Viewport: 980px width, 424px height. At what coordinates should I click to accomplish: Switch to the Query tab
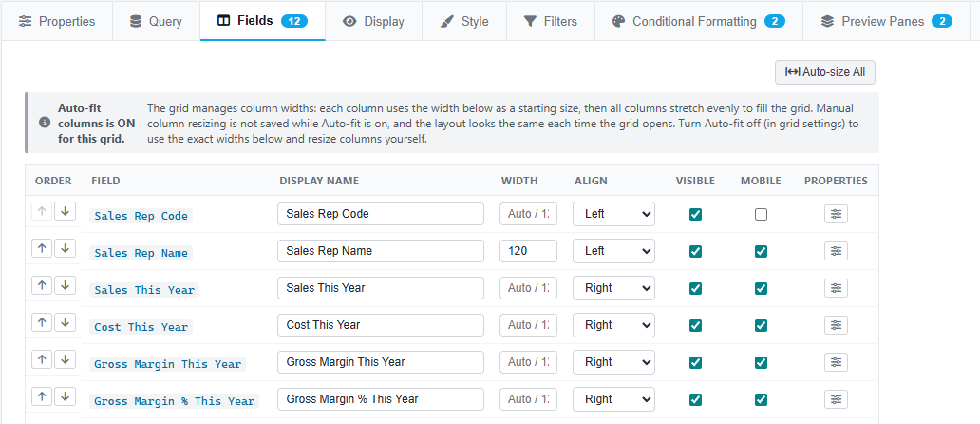coord(157,21)
